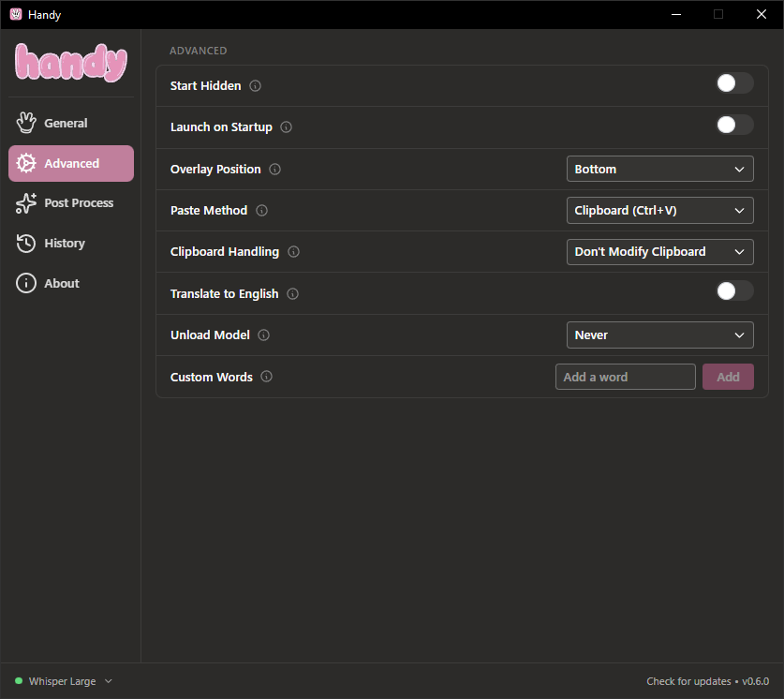
Task: Open the Overlay Position dropdown
Action: tap(659, 169)
